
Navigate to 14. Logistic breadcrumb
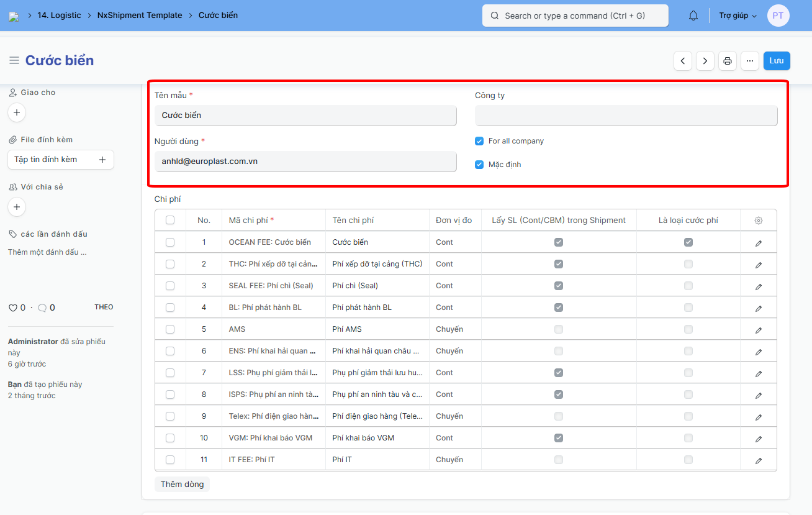click(x=59, y=15)
